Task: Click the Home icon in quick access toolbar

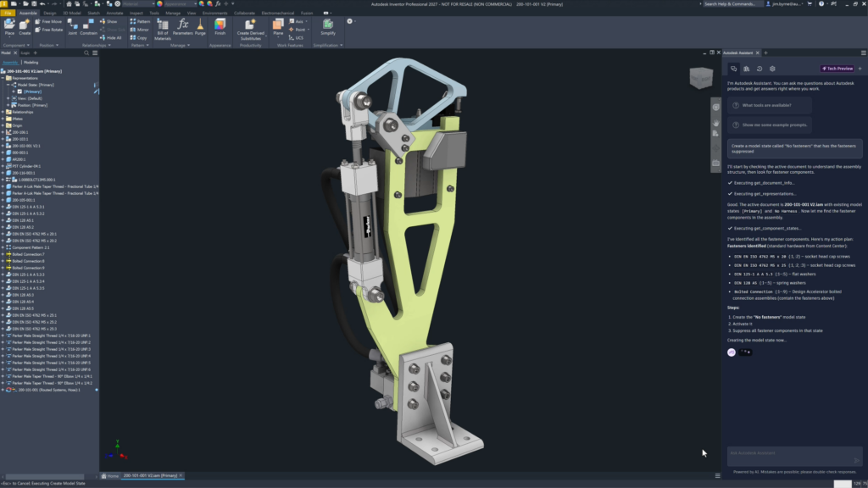Action: pyautogui.click(x=69, y=4)
